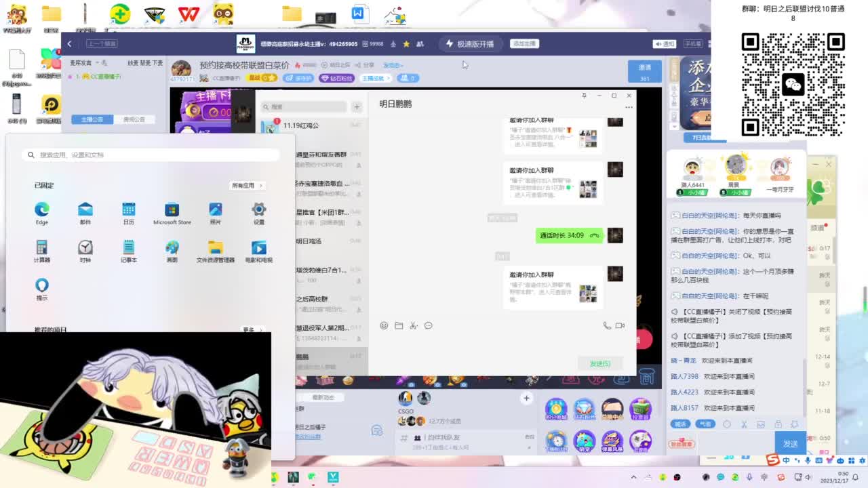Open the three-dot chat info menu in WeChat
The image size is (868, 488).
pos(629,107)
